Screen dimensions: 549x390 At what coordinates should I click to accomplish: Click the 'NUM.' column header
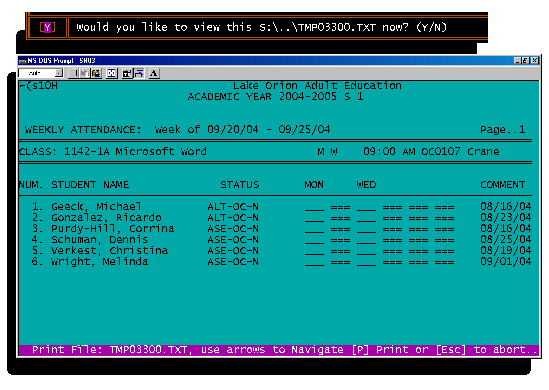tap(31, 185)
